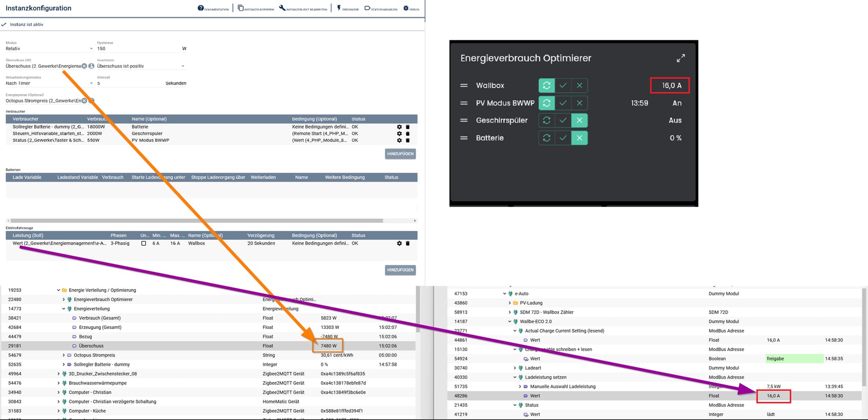The width and height of the screenshot is (868, 420).
Task: Click the Instanz-ID kopieren icon
Action: click(x=241, y=8)
